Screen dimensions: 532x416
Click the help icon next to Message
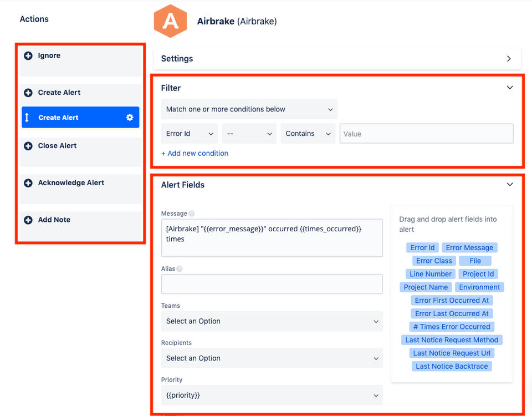[x=191, y=214]
